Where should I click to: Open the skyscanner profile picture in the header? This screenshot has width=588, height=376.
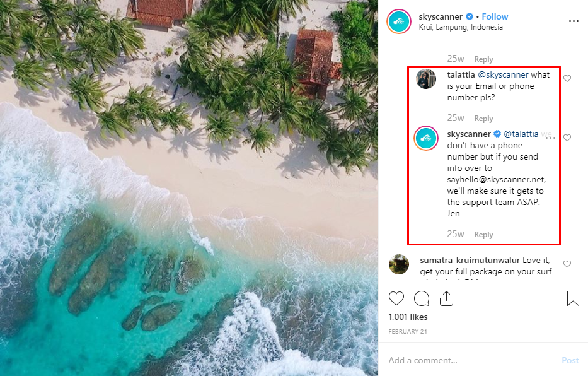coord(399,21)
